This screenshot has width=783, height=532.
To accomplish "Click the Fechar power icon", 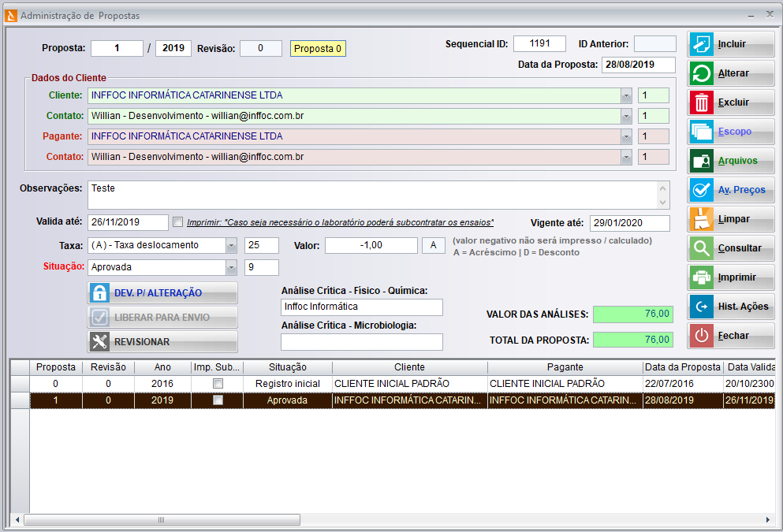I will point(701,336).
